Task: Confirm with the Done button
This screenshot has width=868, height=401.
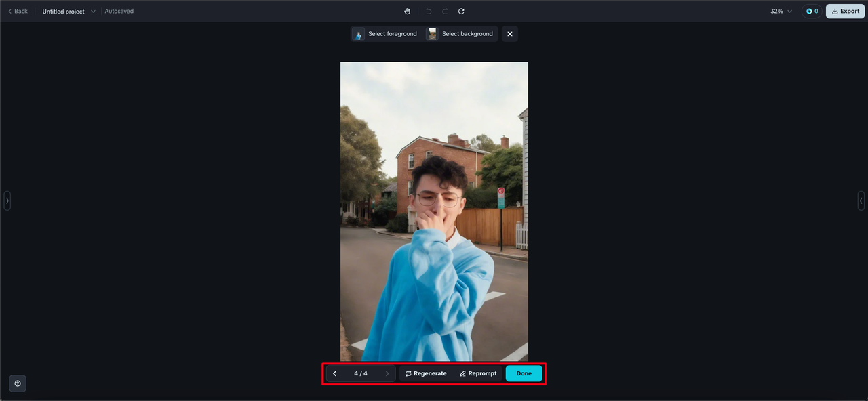Action: click(x=524, y=373)
